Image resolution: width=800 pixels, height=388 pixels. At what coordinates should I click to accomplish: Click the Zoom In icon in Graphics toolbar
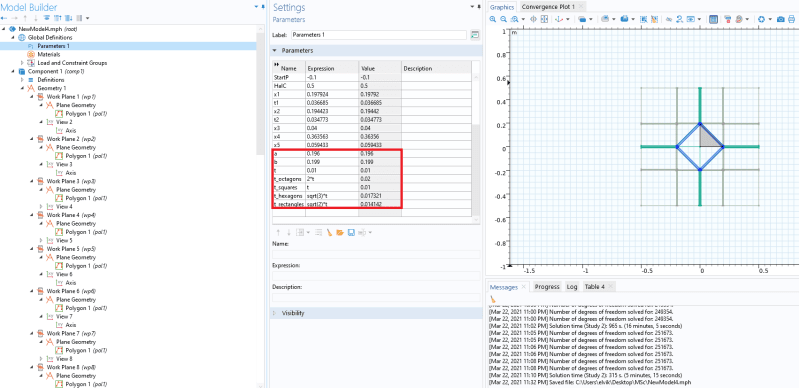(492, 19)
